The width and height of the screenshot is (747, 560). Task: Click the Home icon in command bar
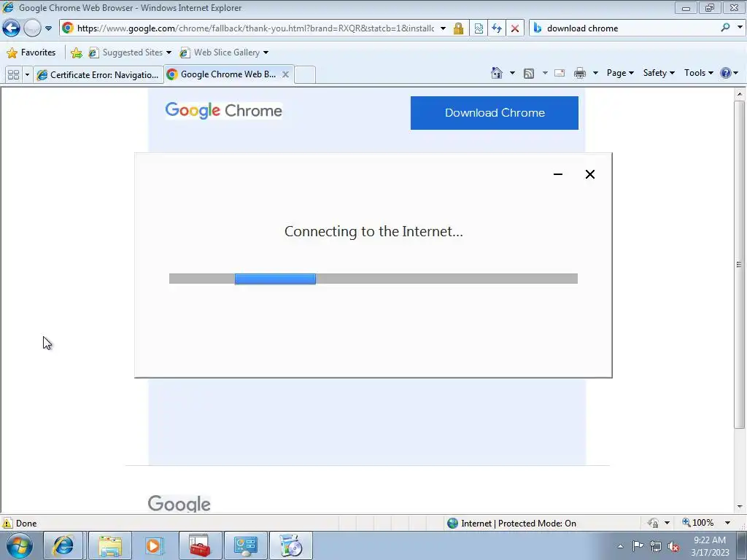click(496, 73)
